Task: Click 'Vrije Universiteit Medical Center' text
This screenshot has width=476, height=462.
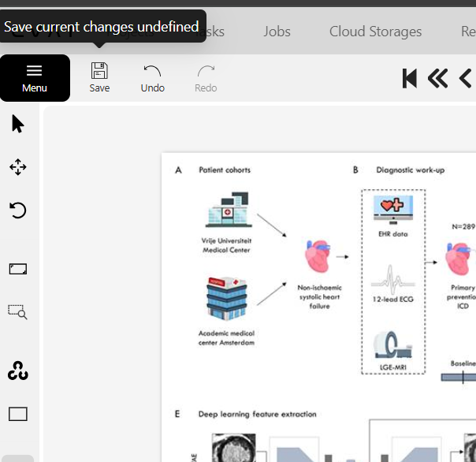Action: [x=226, y=245]
